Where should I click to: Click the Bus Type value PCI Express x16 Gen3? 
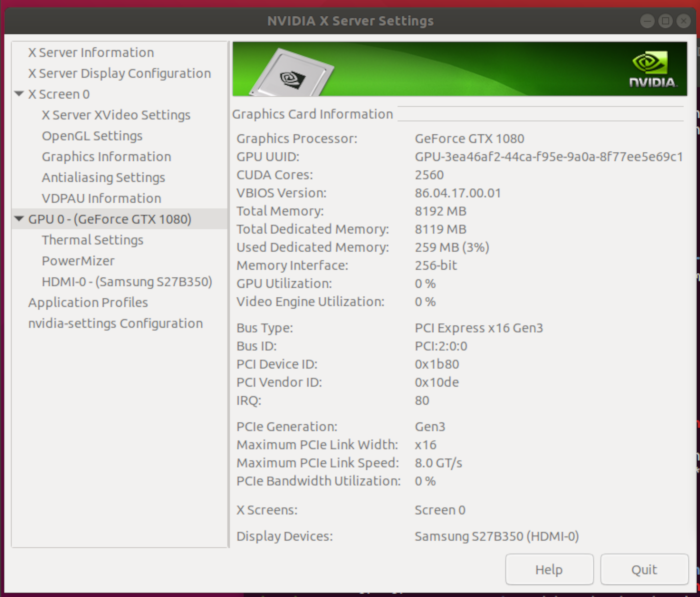[x=479, y=328]
